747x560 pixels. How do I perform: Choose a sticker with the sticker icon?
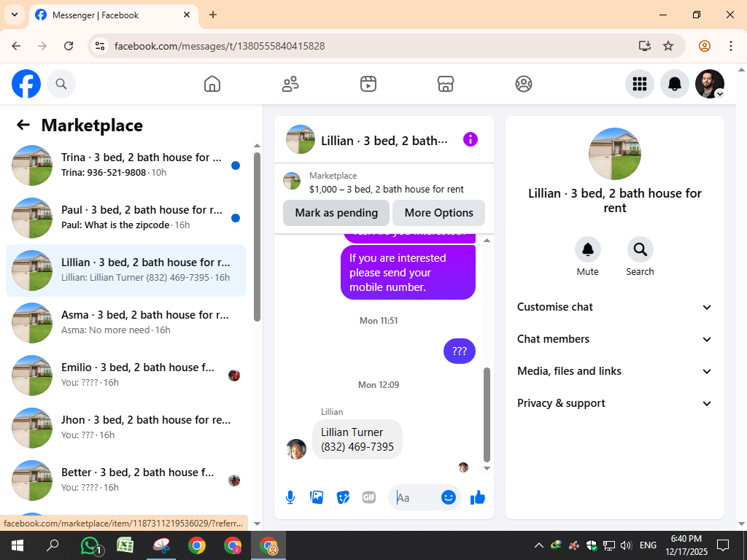[x=343, y=497]
